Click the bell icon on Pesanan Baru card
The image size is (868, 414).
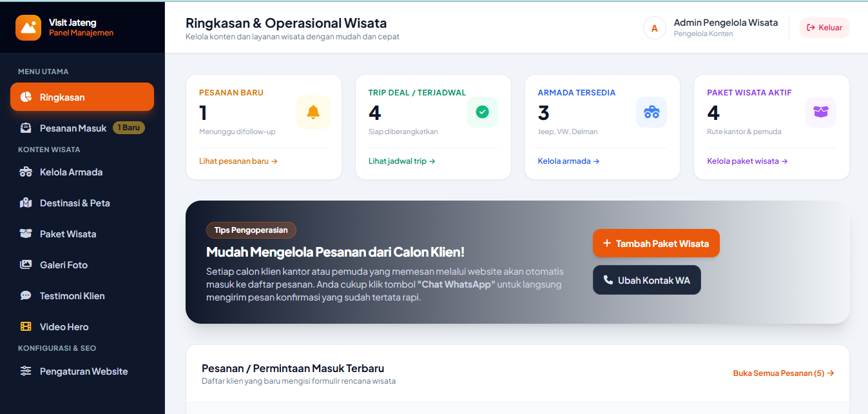313,112
